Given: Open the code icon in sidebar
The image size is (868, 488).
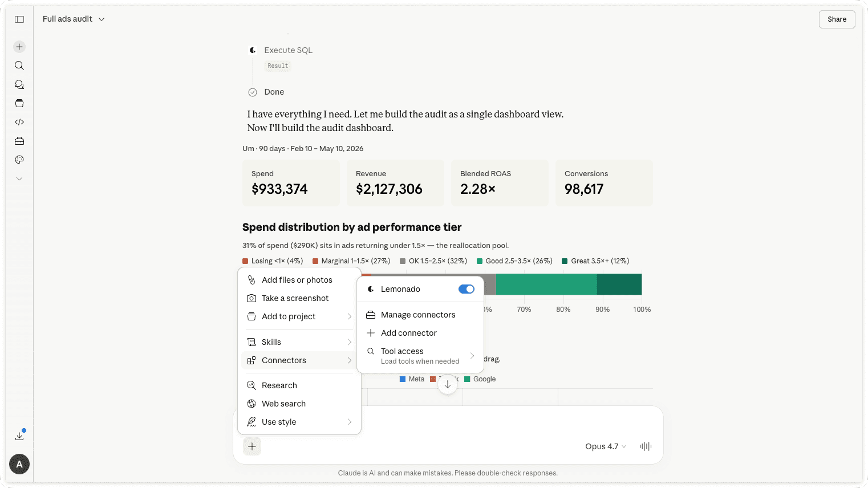Looking at the screenshot, I should pyautogui.click(x=19, y=122).
